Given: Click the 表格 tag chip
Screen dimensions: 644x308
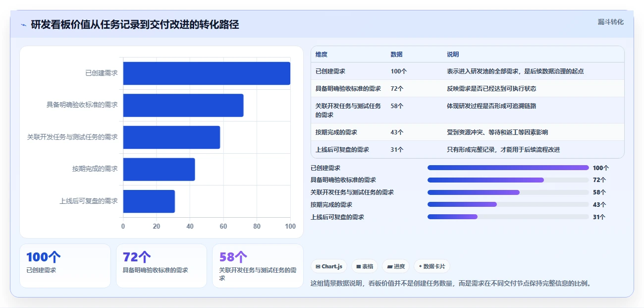Looking at the screenshot, I should pyautogui.click(x=365, y=266).
